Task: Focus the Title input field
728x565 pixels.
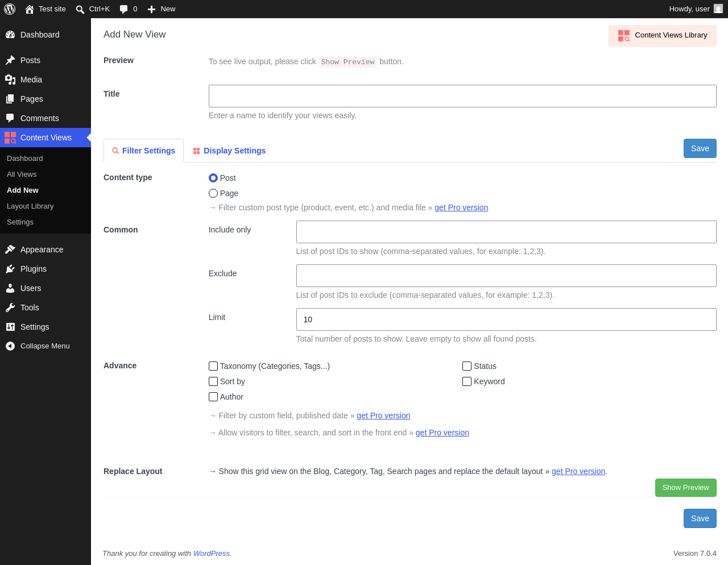Action: point(462,96)
